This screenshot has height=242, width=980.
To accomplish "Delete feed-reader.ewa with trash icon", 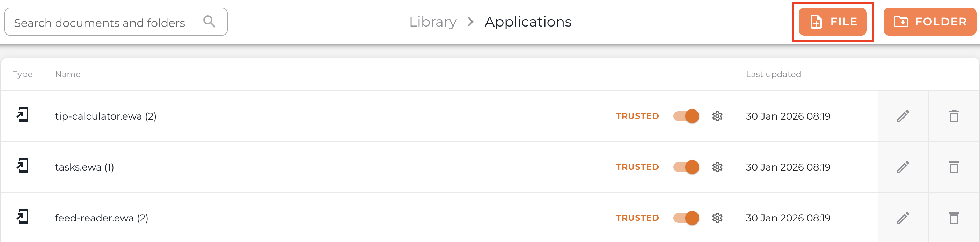I will pos(954,218).
